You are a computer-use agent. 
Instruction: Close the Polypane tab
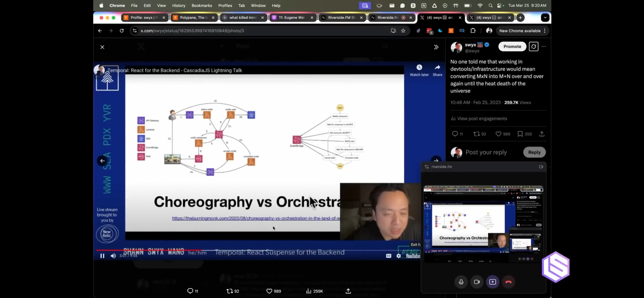pyautogui.click(x=213, y=17)
